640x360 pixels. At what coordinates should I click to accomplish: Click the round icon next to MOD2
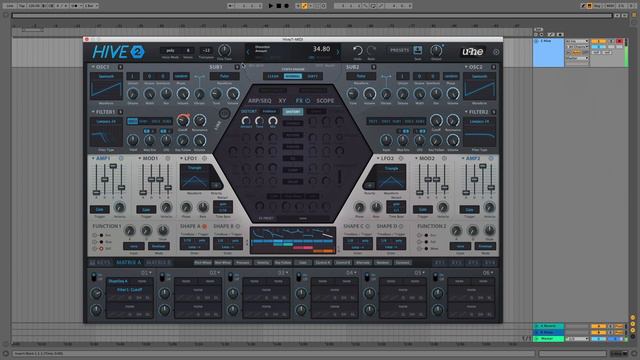[444, 158]
